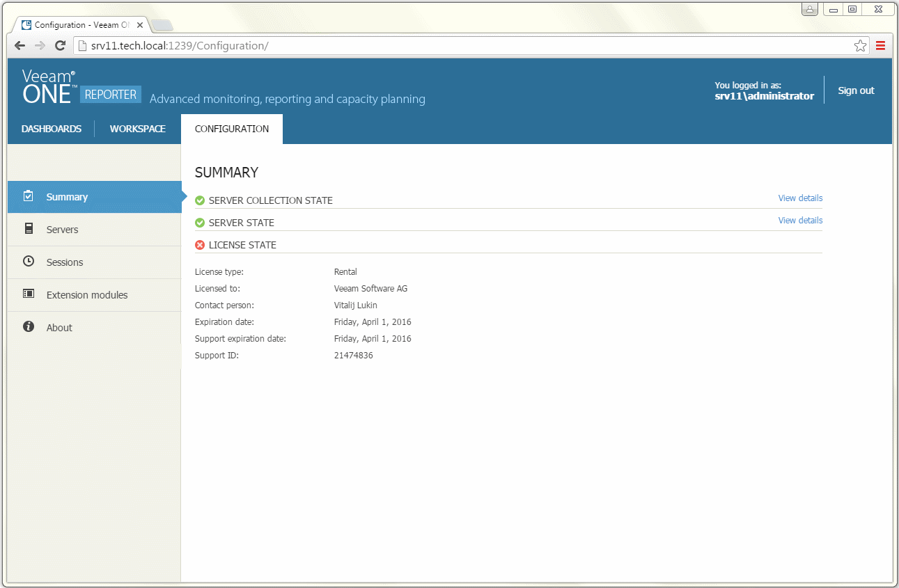The image size is (899, 588).
Task: Switch to the Dashboards tab
Action: coord(52,129)
